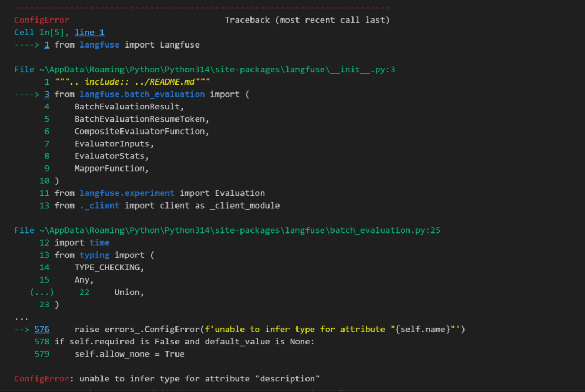Click the "description" attribute name in error
585x392 pixels.
pyautogui.click(x=287, y=379)
